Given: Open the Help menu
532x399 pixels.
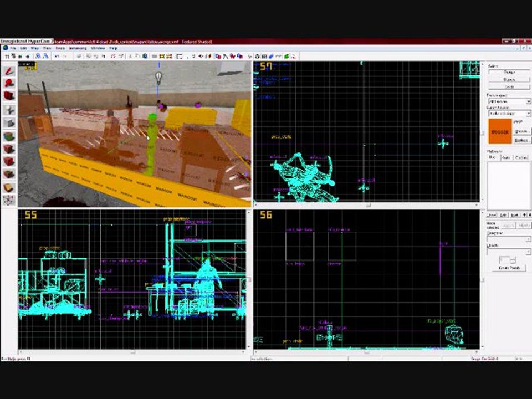Looking at the screenshot, I should (x=113, y=48).
